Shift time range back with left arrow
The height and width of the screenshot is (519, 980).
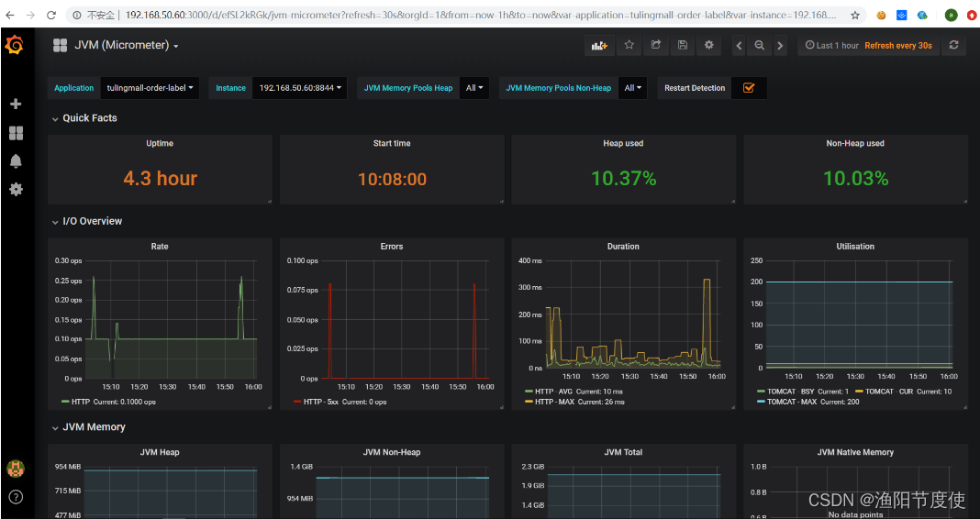pyautogui.click(x=740, y=46)
